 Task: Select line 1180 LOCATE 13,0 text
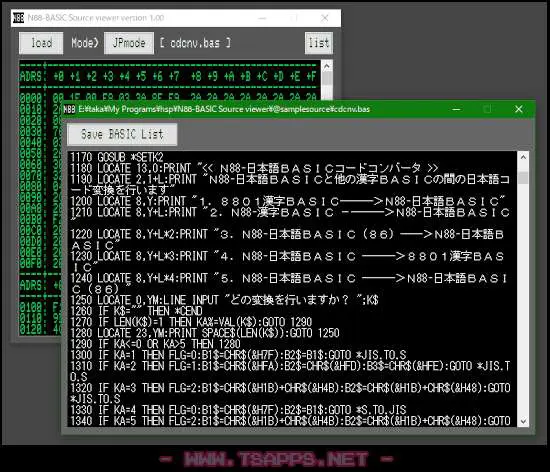(x=254, y=168)
